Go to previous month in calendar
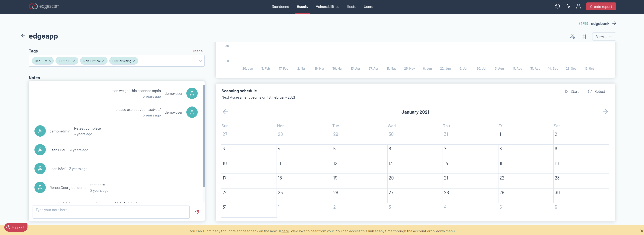 click(225, 112)
